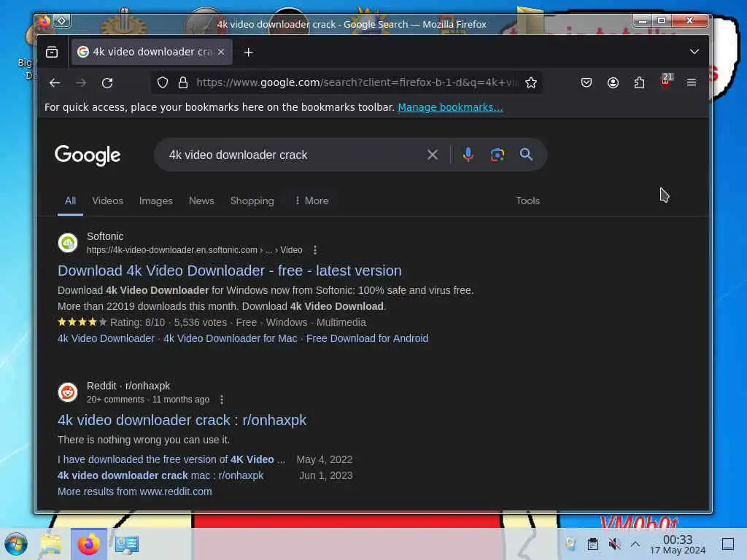Open the search Tools options

528,201
